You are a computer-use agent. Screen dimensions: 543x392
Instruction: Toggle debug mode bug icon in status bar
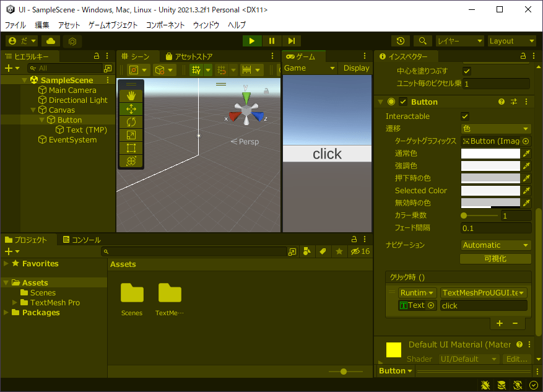485,385
